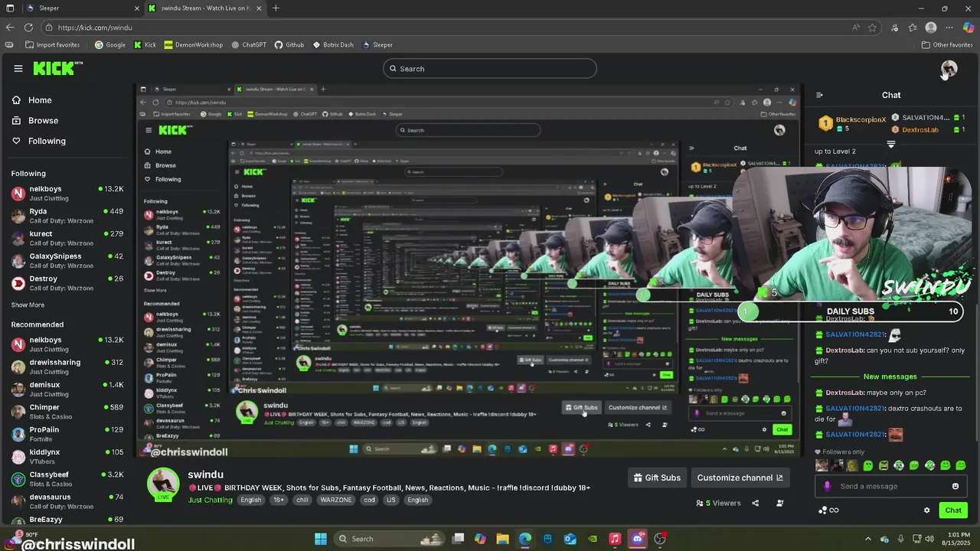
Task: Click the follow-user icon beside share
Action: (779, 503)
